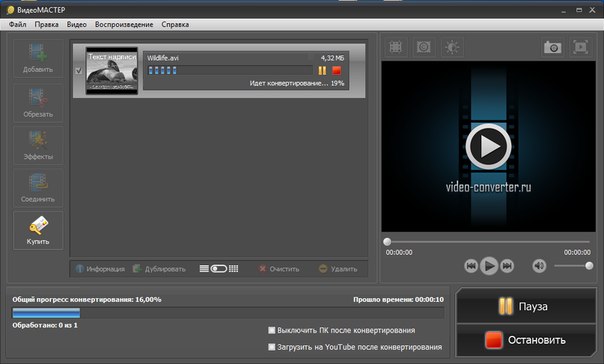Switch to grid view icon

tap(233, 268)
